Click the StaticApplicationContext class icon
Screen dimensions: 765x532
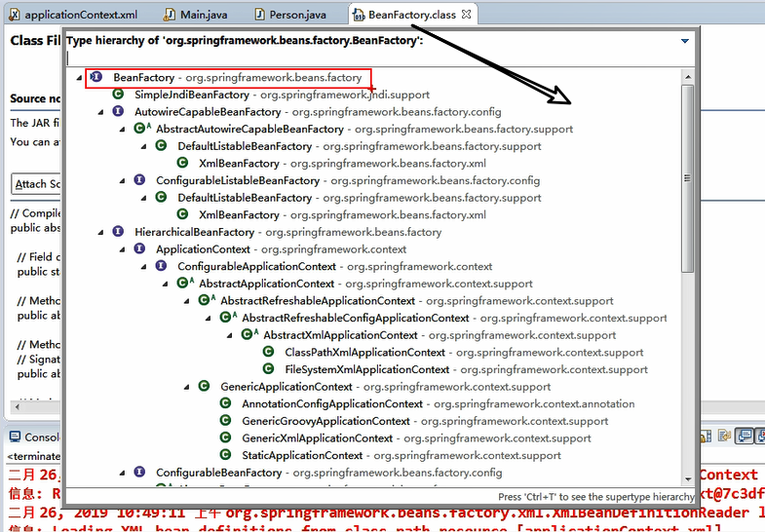[225, 454]
